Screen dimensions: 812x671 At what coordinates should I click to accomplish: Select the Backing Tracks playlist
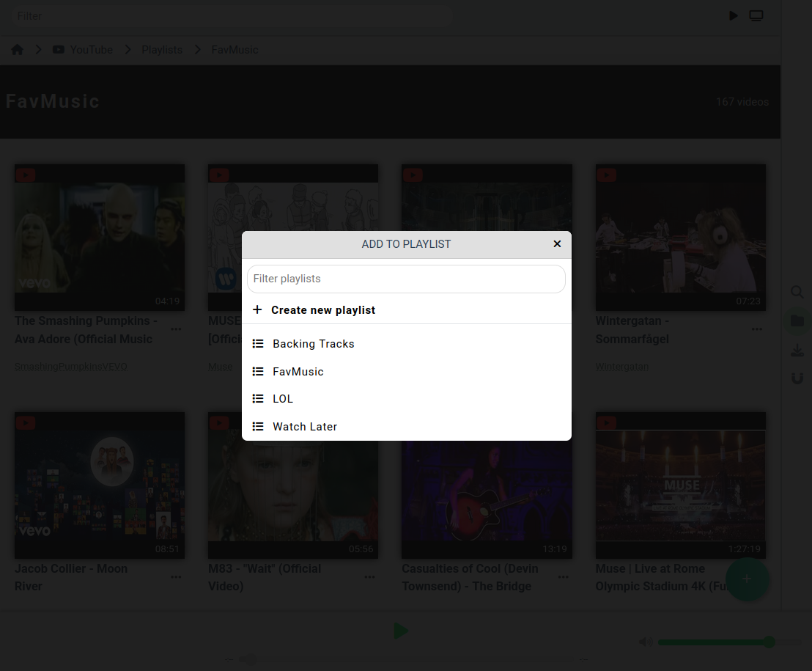[x=407, y=343]
